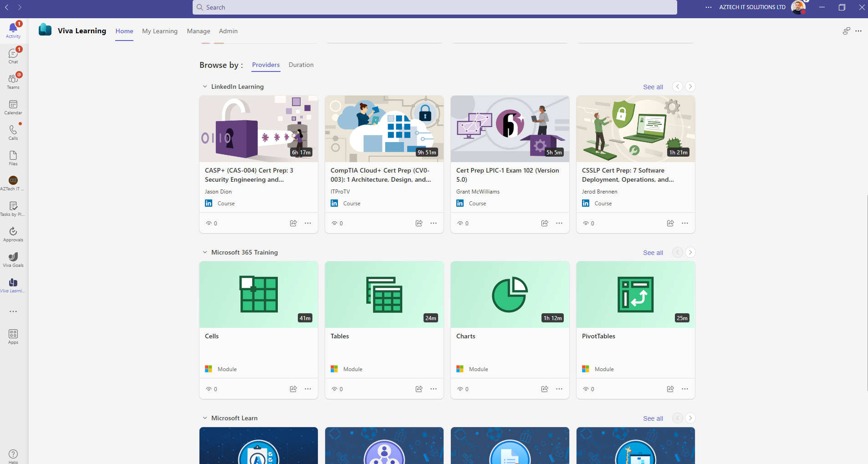The image size is (868, 464).
Task: Open the ellipsis menu at top right
Action: pos(858,31)
